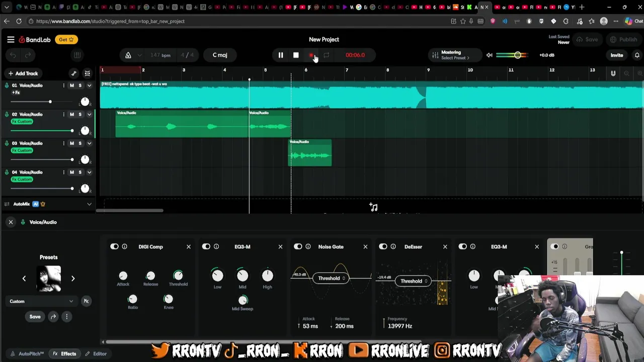Share preset arrow icon

53,317
